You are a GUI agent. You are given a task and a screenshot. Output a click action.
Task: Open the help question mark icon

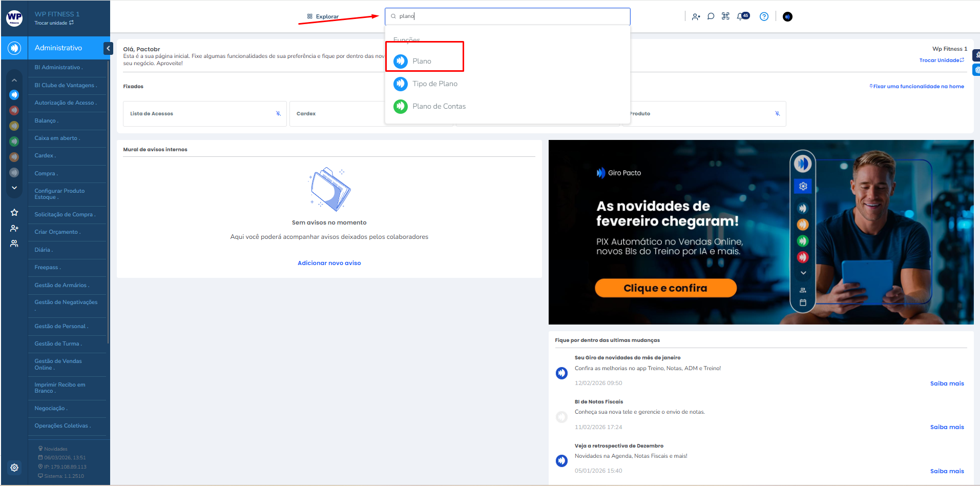point(764,16)
